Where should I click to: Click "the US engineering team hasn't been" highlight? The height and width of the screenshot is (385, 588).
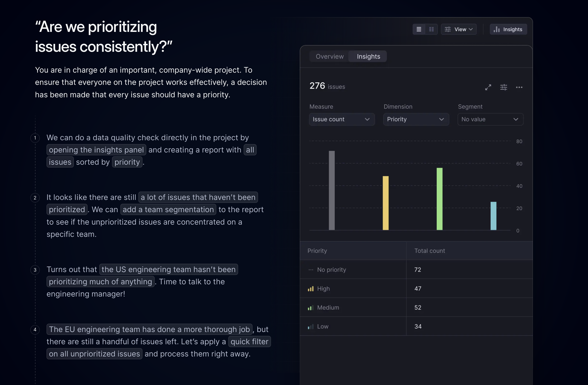tap(169, 269)
